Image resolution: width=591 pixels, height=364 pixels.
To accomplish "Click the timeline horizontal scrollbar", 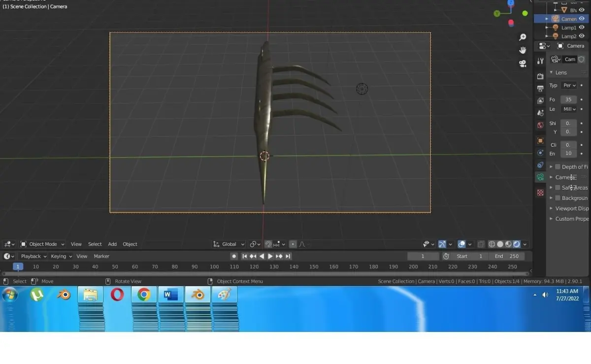I will click(x=265, y=273).
